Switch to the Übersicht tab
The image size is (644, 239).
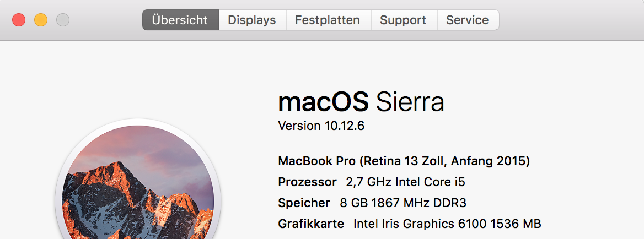[180, 20]
